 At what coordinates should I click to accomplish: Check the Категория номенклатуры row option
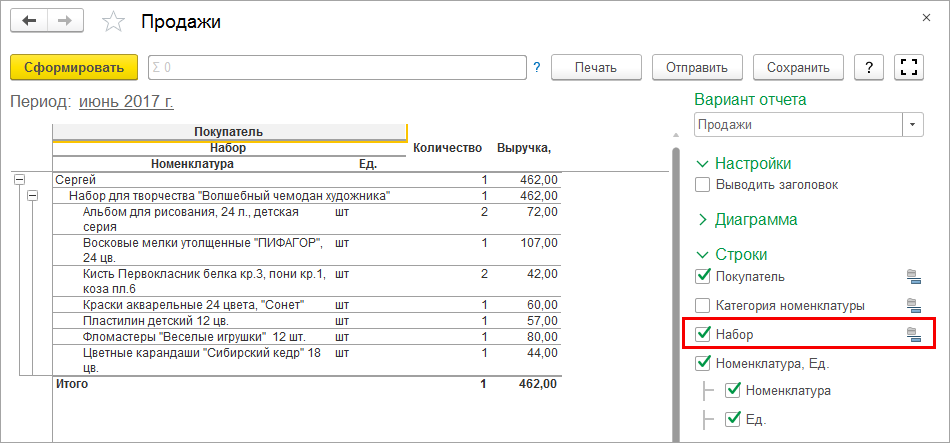point(703,306)
